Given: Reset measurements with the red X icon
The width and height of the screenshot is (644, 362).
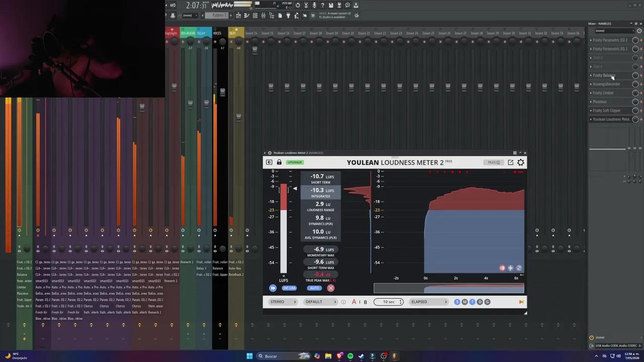Looking at the screenshot, I should pos(331,288).
